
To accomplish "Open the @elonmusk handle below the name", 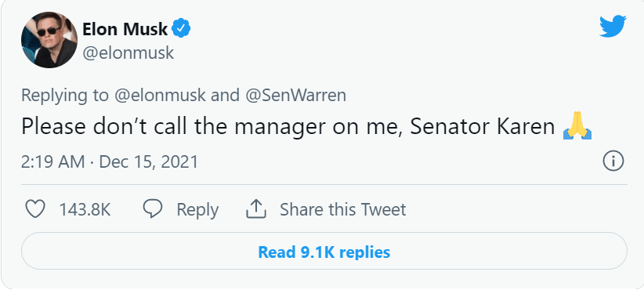I will pos(128,53).
